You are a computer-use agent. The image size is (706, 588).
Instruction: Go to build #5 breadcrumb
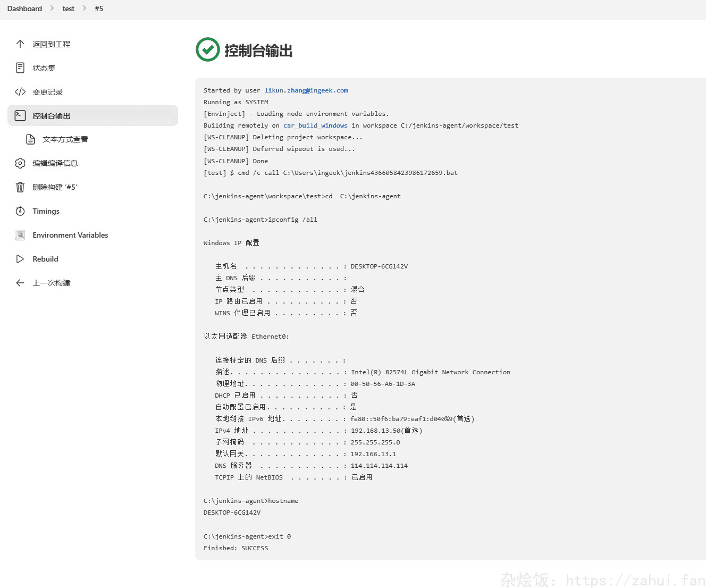point(99,9)
